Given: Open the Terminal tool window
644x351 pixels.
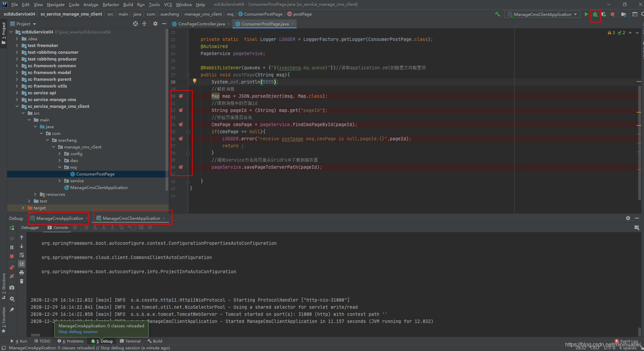Looking at the screenshot, I should click(x=130, y=341).
